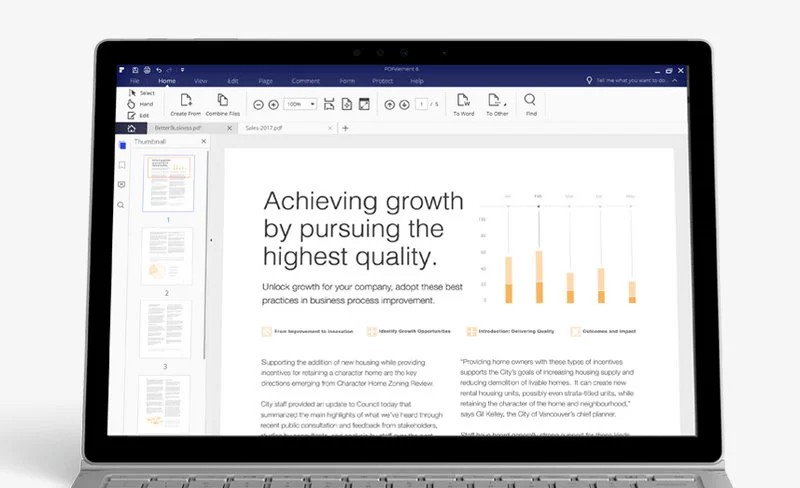Open the search panel in left sidebar
This screenshot has width=800, height=488.
[x=122, y=205]
